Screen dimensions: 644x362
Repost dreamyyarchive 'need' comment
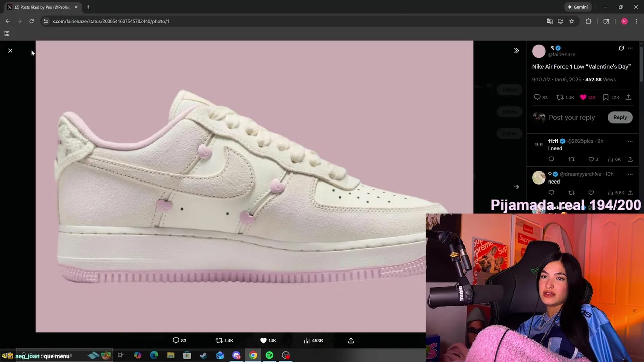point(571,193)
